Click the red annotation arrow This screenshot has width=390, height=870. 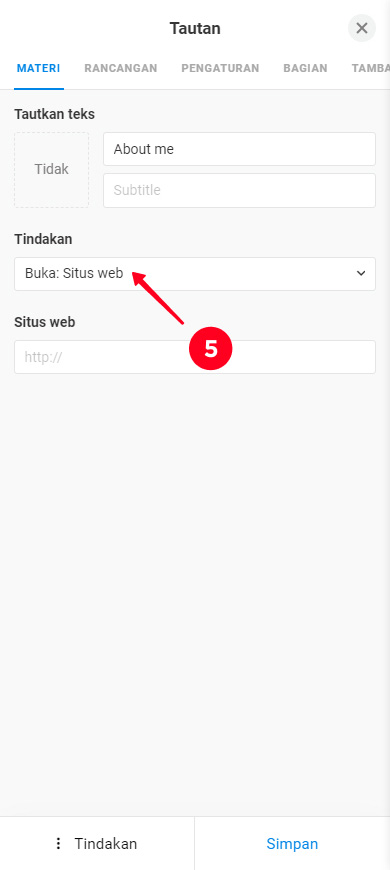[158, 298]
